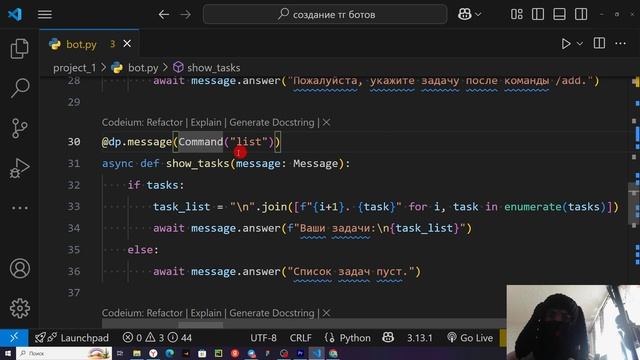Image resolution: width=640 pixels, height=360 pixels.
Task: Open the Explorer view in activity bar
Action: [20, 49]
